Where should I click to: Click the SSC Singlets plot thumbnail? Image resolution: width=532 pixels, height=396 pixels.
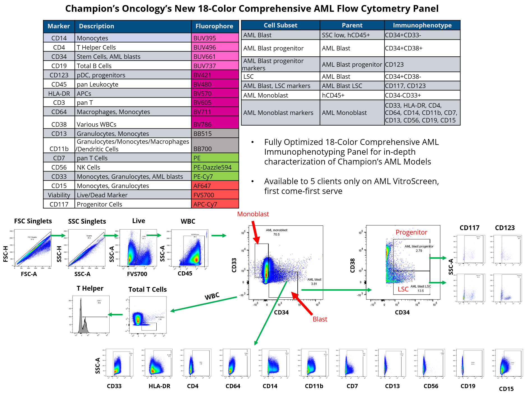[87, 248]
